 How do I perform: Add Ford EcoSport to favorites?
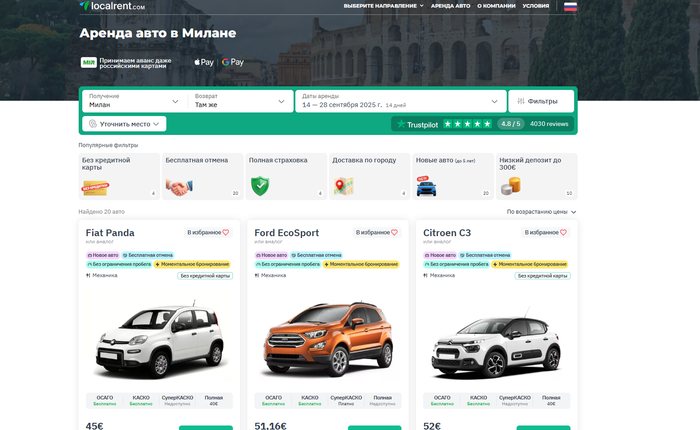[x=377, y=232]
